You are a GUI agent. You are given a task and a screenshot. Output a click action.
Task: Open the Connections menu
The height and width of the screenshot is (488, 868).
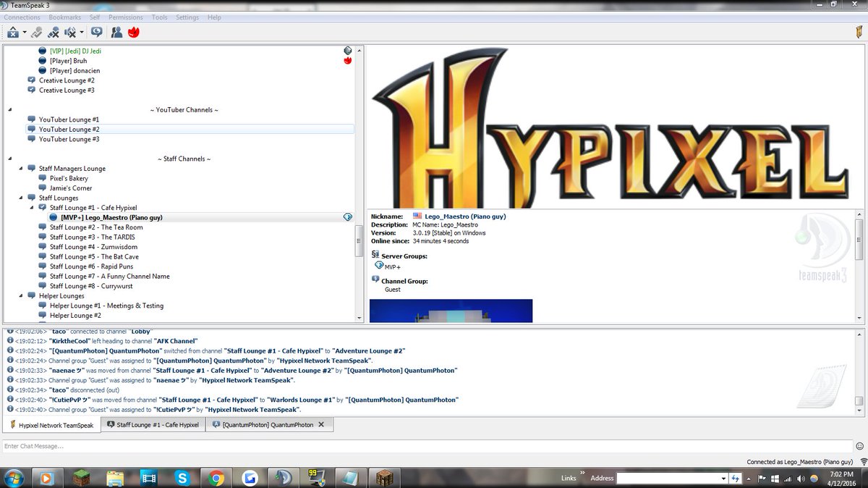pos(22,17)
